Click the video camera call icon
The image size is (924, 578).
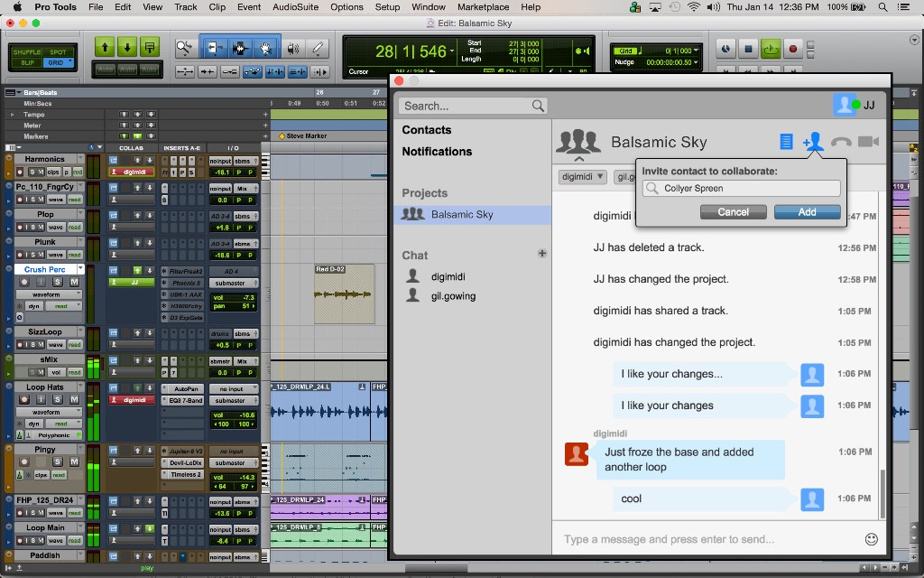(868, 142)
